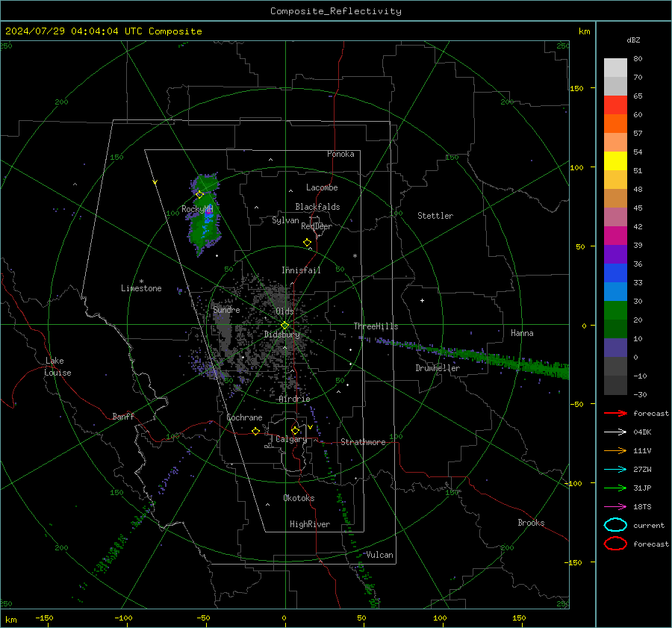
Task: Click the Lake Louise map label
Action: 57,367
